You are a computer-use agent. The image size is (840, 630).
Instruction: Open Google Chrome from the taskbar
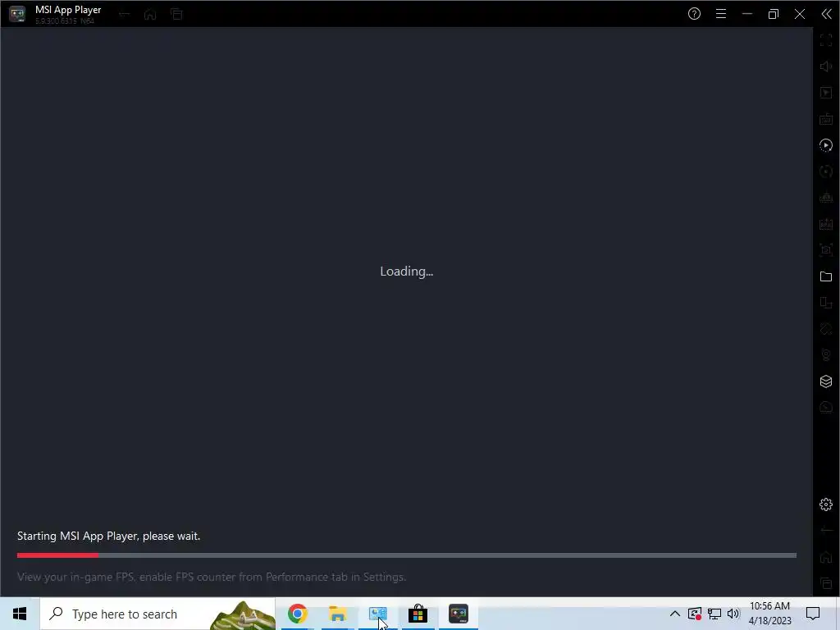297,614
